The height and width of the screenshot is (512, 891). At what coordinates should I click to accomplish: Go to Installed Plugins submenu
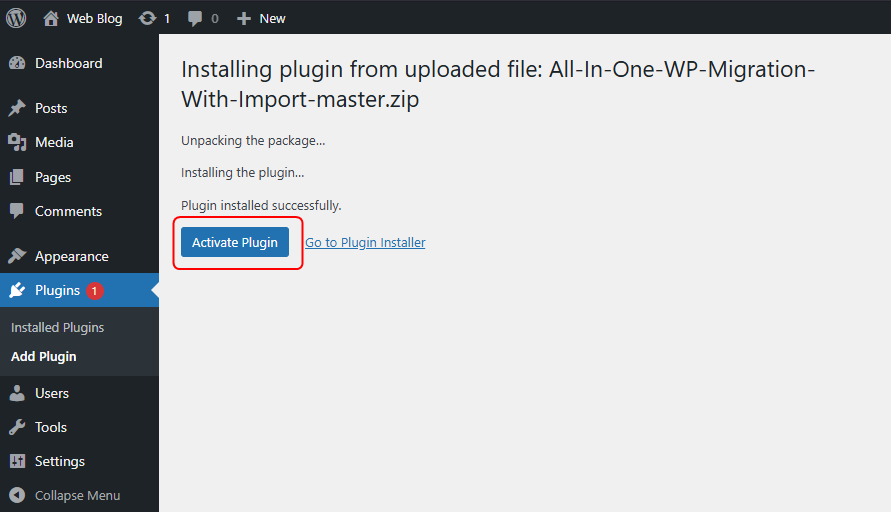(x=57, y=327)
